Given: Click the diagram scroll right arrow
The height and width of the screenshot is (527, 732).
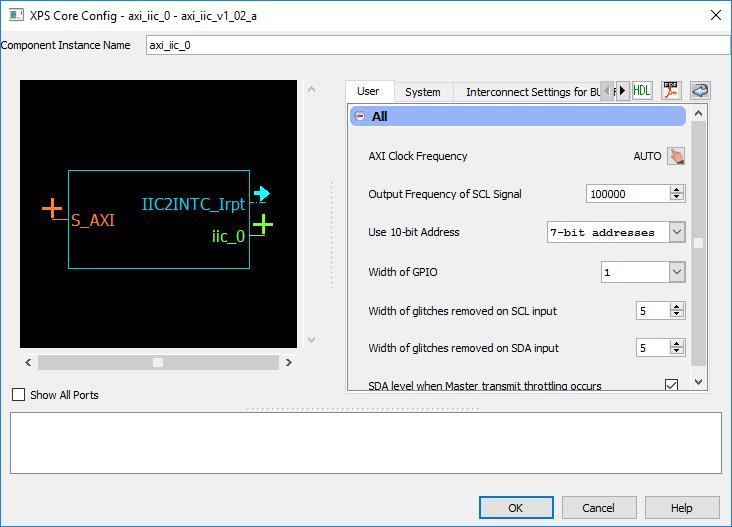Looking at the screenshot, I should [x=289, y=362].
